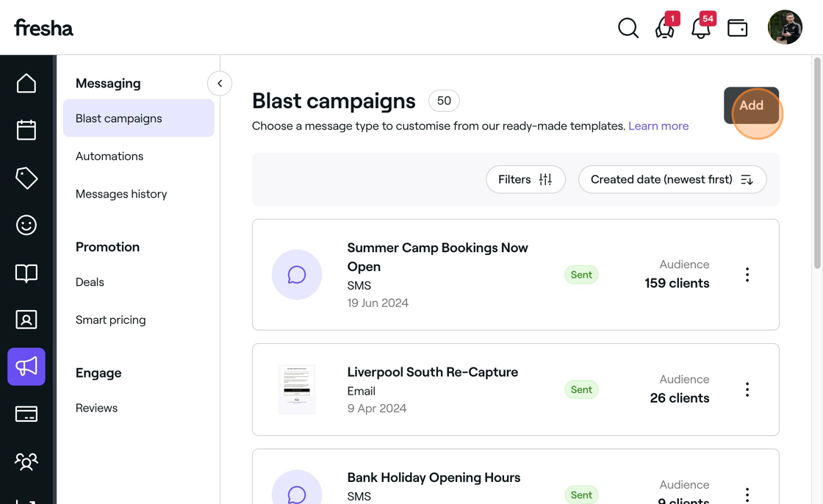The image size is (823, 504).
Task: Open the Sales tag icon in sidebar
Action: click(x=26, y=178)
